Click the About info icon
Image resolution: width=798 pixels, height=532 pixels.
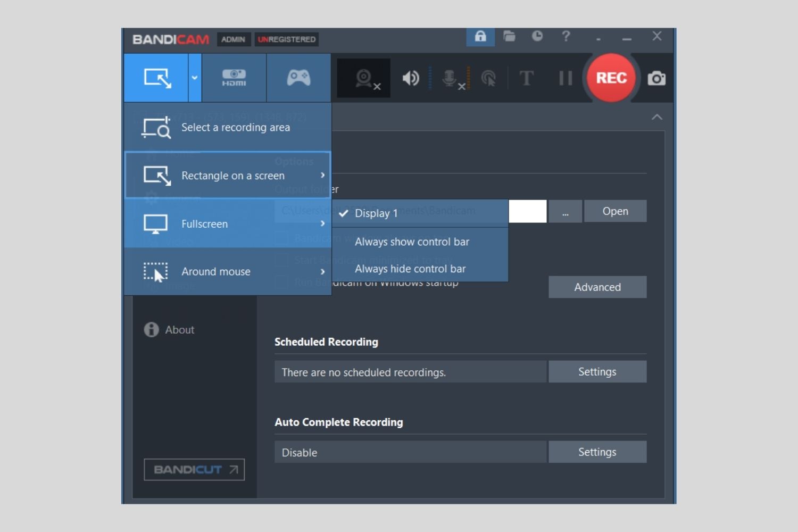click(151, 330)
